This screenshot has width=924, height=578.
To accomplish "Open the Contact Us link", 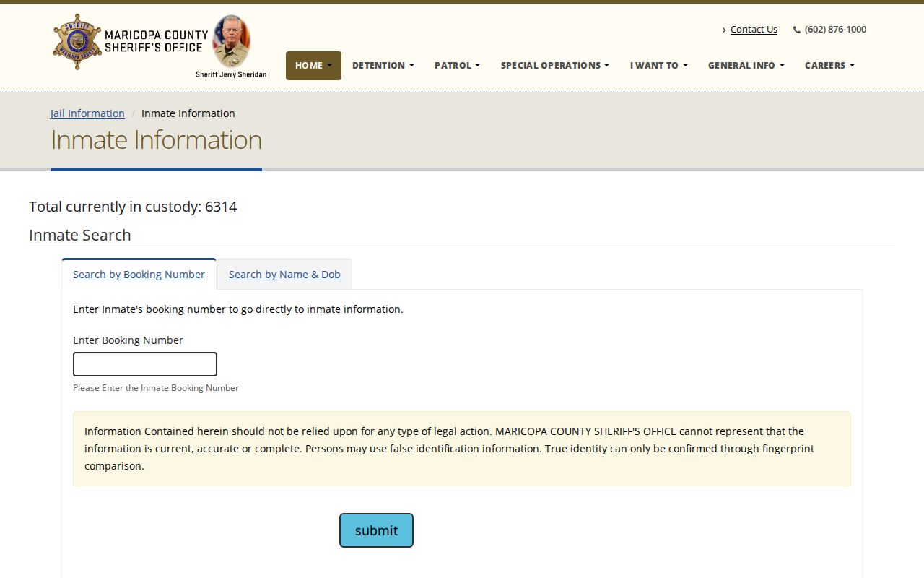I will (754, 30).
